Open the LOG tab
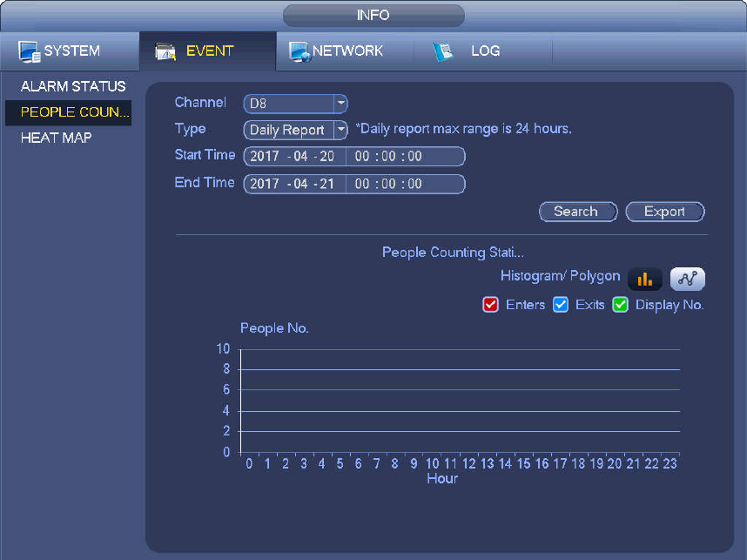This screenshot has width=747, height=560. pyautogui.click(x=483, y=51)
